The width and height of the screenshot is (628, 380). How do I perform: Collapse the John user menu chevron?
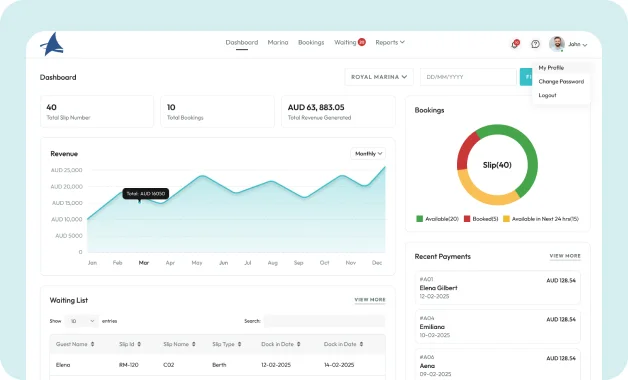(585, 45)
